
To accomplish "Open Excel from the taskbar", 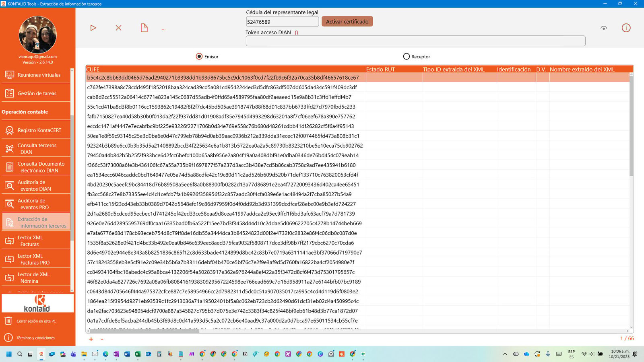I will coord(138,354).
